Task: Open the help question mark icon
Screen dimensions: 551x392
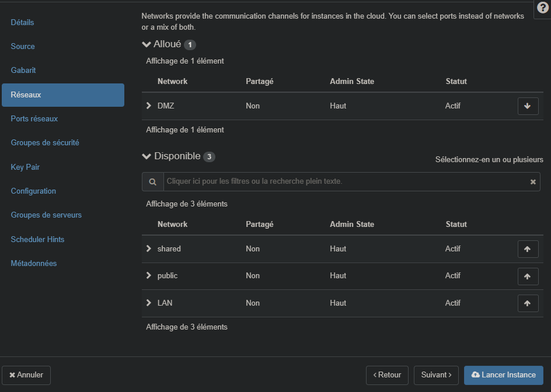Action: click(x=542, y=8)
